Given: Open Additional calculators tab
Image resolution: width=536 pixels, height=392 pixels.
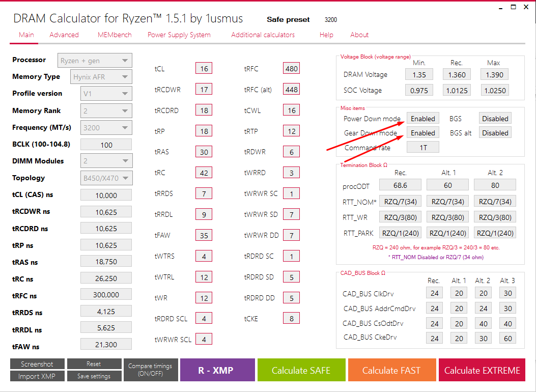Looking at the screenshot, I should pos(263,35).
